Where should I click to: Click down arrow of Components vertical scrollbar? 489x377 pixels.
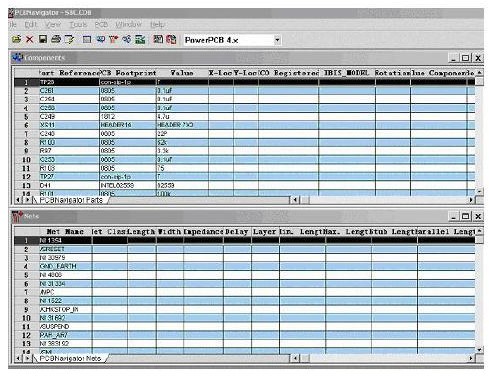click(479, 191)
